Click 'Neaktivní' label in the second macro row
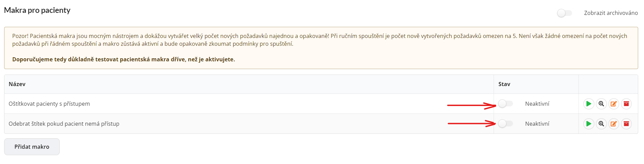Viewport: 644px width, 164px height. [x=537, y=124]
